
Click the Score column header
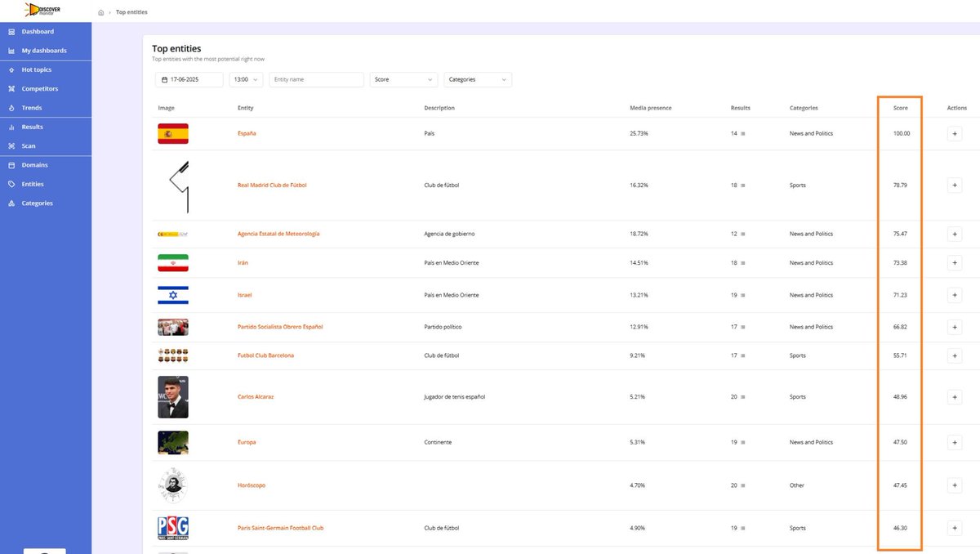900,108
